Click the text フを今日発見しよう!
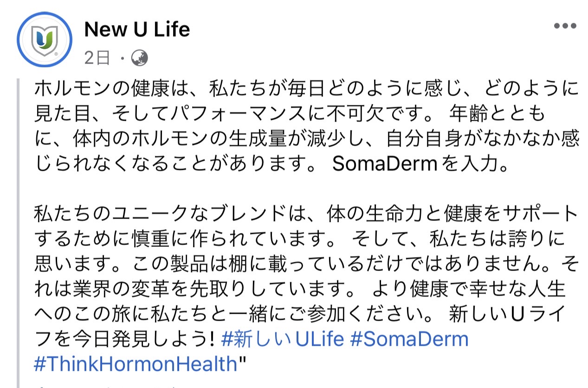 125,340
